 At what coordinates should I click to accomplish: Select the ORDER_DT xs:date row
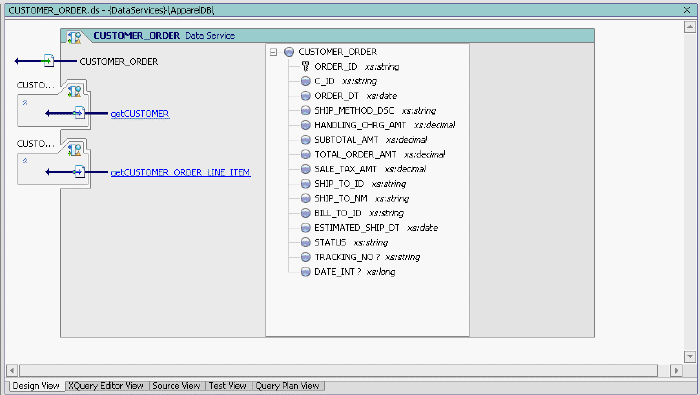point(355,96)
